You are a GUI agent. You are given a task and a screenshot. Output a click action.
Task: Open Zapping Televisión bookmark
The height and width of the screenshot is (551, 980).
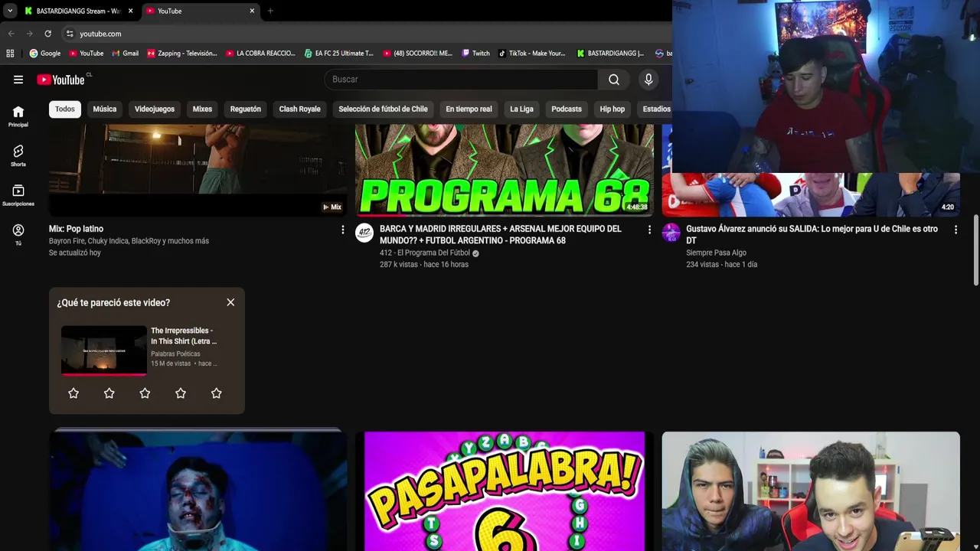pos(182,54)
